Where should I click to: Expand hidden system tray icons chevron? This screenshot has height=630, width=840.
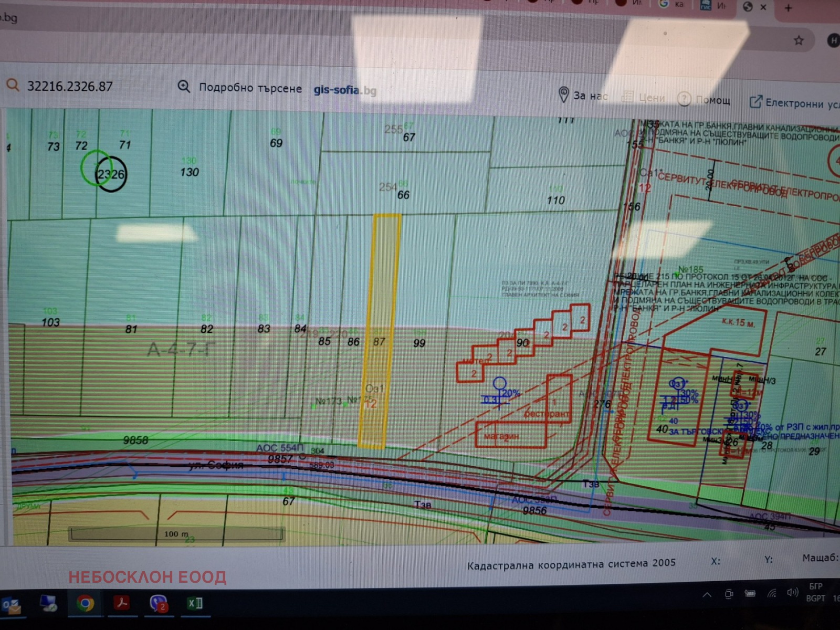pos(707,594)
